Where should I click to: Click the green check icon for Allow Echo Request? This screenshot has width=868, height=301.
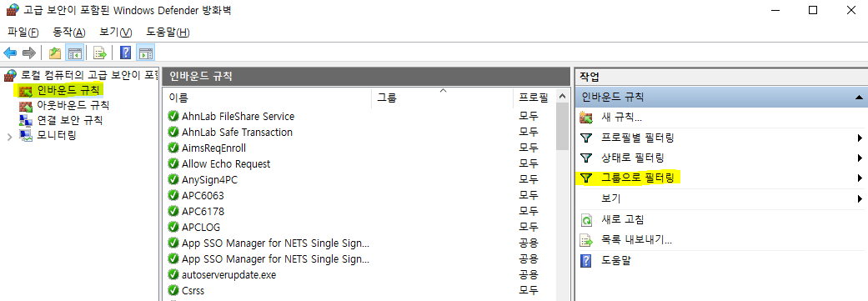(x=173, y=163)
